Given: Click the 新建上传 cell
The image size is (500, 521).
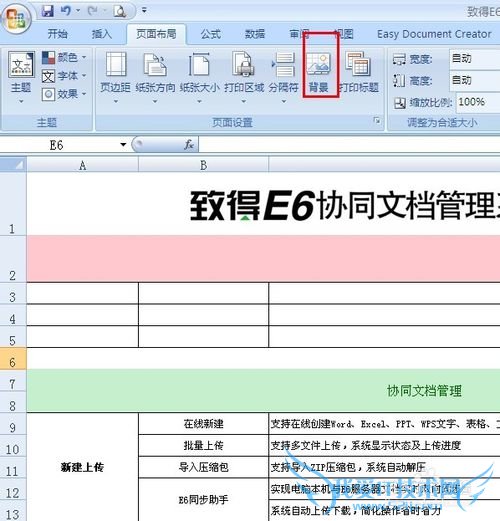Looking at the screenshot, I should (83, 467).
